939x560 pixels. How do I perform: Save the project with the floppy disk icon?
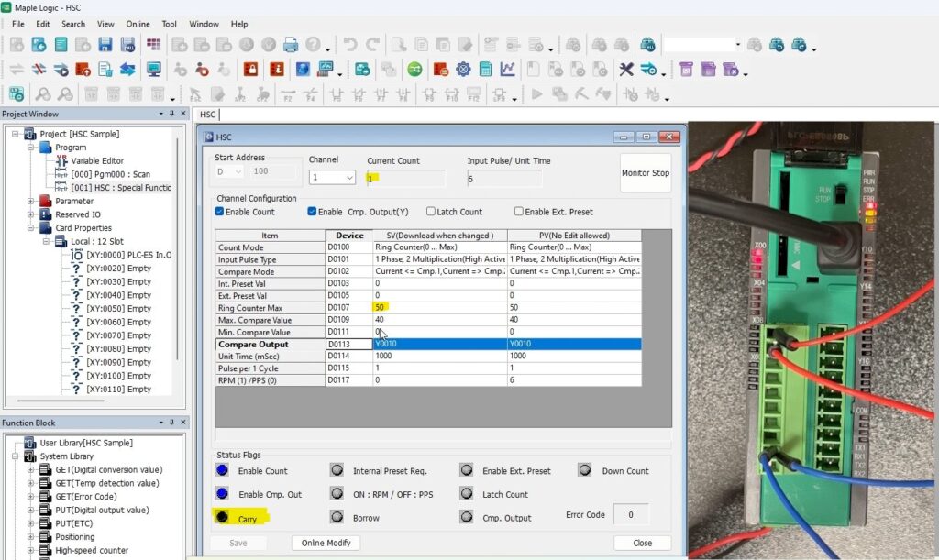tap(105, 44)
